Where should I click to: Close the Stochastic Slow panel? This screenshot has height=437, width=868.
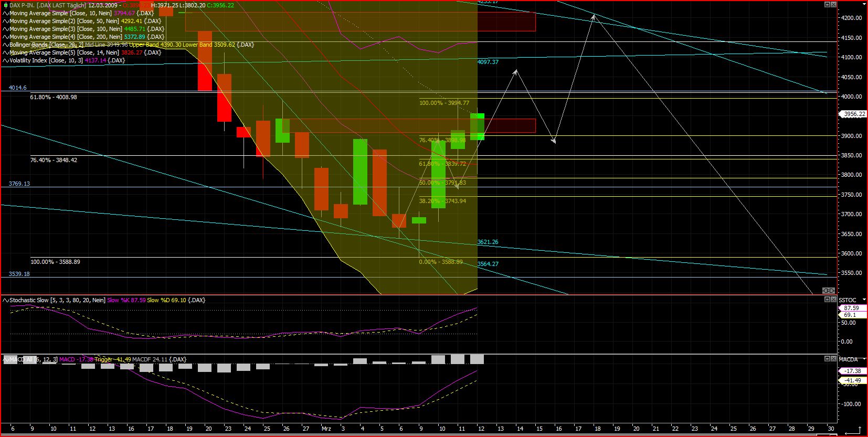(x=833, y=300)
